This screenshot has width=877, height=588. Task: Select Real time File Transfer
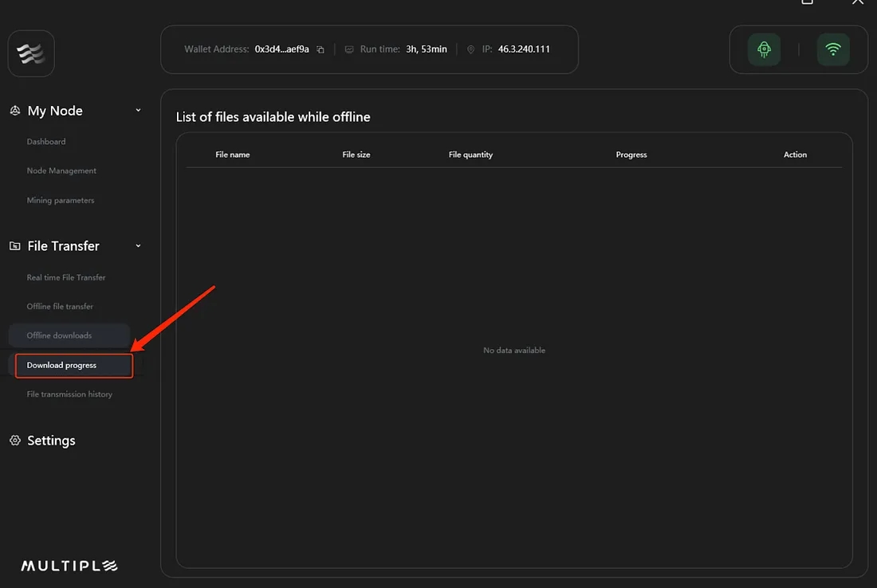pos(66,277)
